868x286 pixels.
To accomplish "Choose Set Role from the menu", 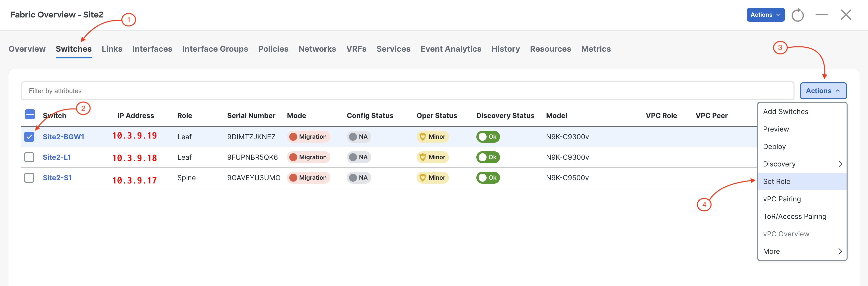I will click(x=802, y=182).
